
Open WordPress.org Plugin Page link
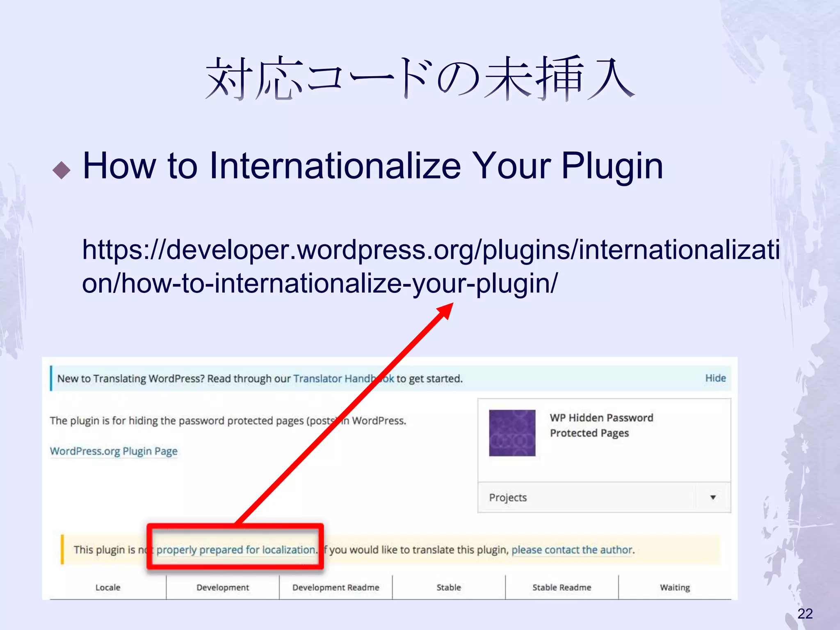[x=114, y=451]
